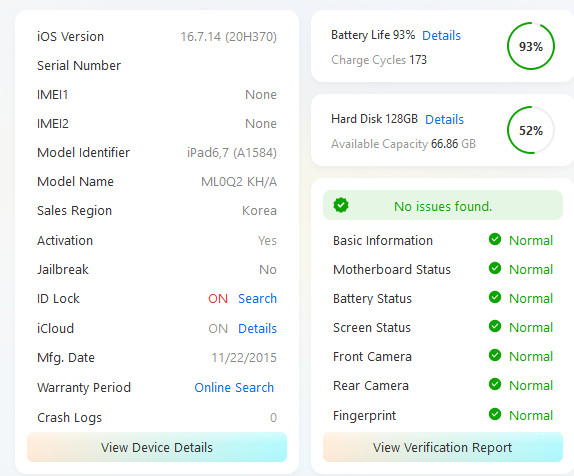Click the 52% disk usage ring

(x=531, y=130)
